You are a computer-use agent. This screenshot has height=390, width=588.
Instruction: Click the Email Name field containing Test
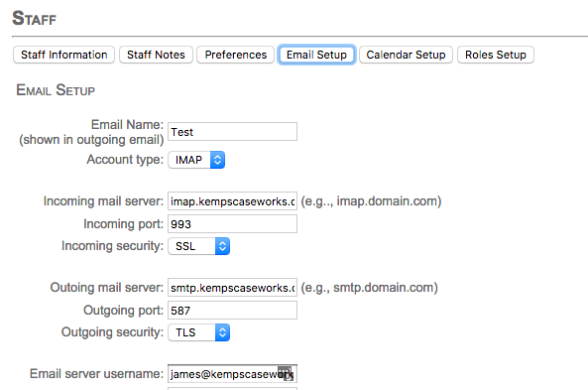[232, 132]
